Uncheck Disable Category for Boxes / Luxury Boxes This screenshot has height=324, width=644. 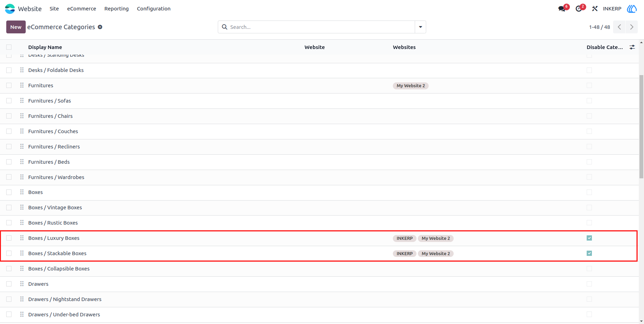[x=589, y=238]
